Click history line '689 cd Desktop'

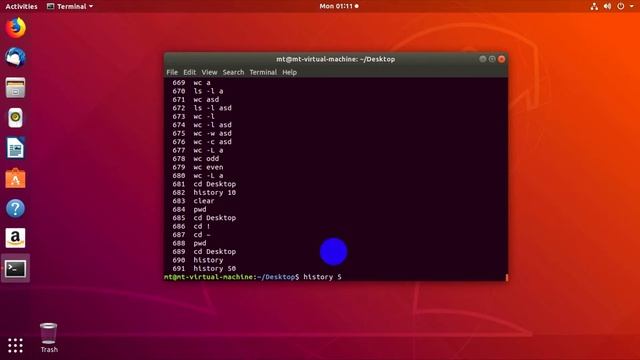point(204,252)
